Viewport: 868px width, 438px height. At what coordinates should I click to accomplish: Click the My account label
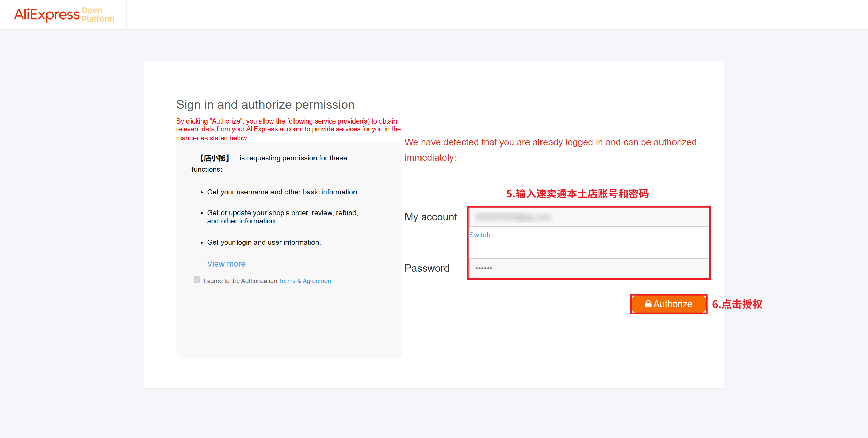[430, 217]
